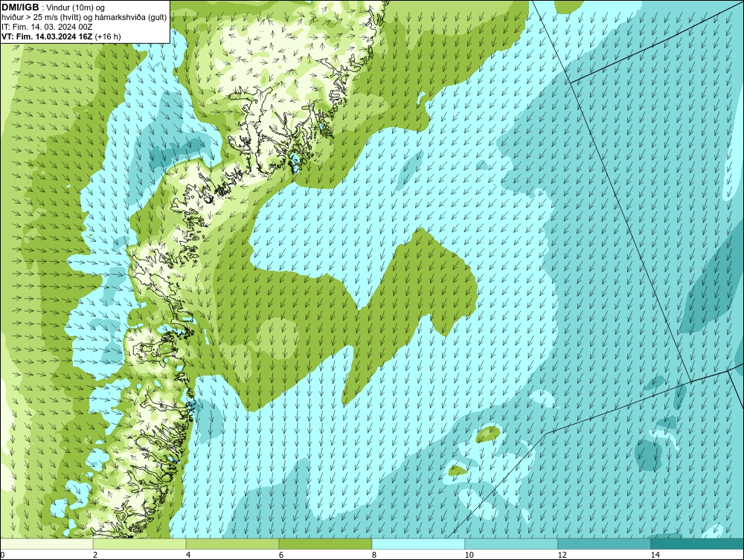744x560 pixels.
Task: Click the legend label 0
Action: click(x=2, y=556)
